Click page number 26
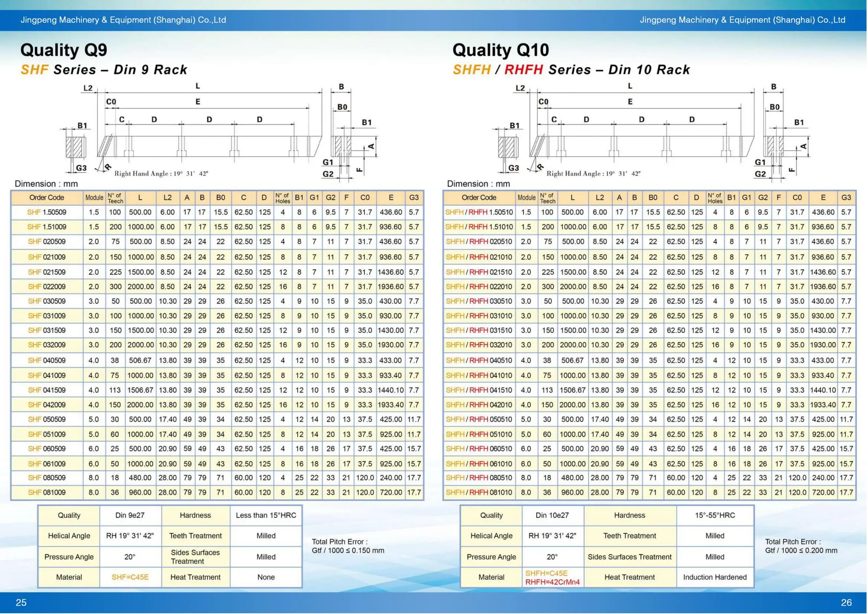The image size is (868, 614). (x=846, y=602)
